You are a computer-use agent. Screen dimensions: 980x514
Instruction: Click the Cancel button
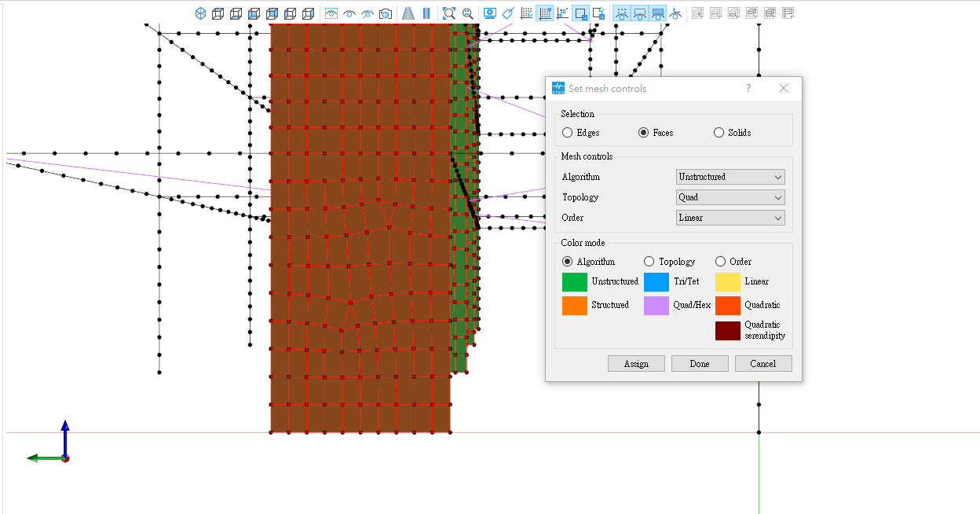(x=763, y=364)
